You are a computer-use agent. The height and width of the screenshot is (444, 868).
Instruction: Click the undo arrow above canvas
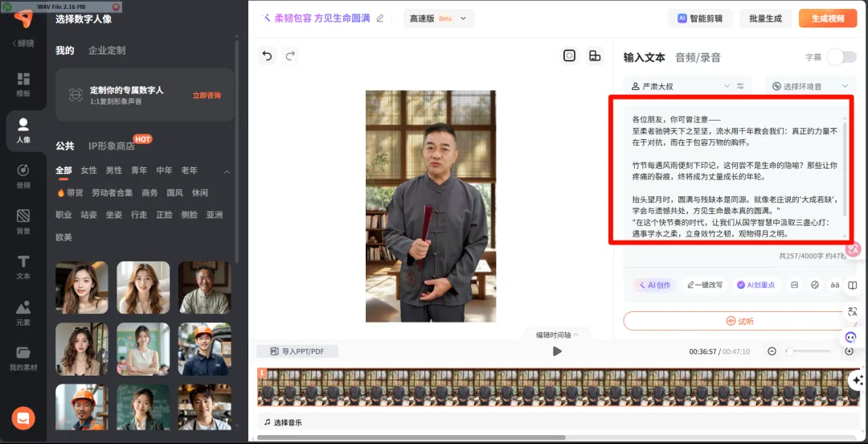[x=268, y=55]
